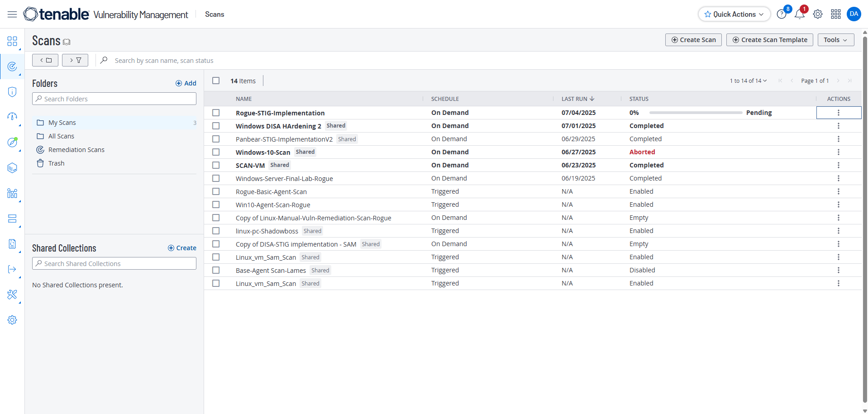Click the Create Scan button
The width and height of the screenshot is (868, 414).
(x=693, y=40)
